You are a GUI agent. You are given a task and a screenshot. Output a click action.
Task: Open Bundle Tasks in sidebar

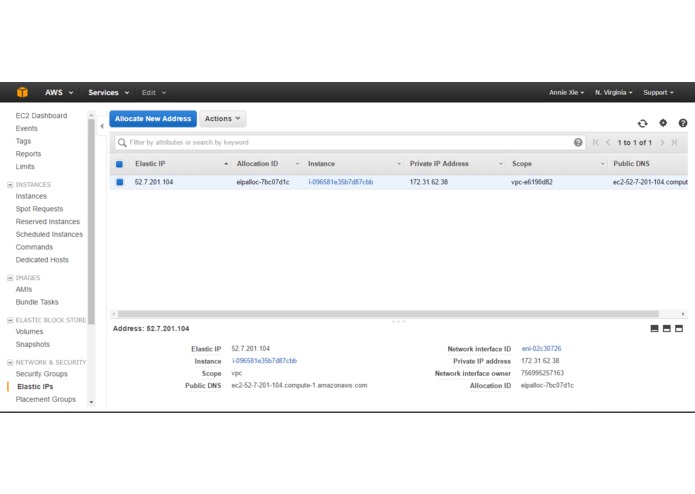(37, 302)
